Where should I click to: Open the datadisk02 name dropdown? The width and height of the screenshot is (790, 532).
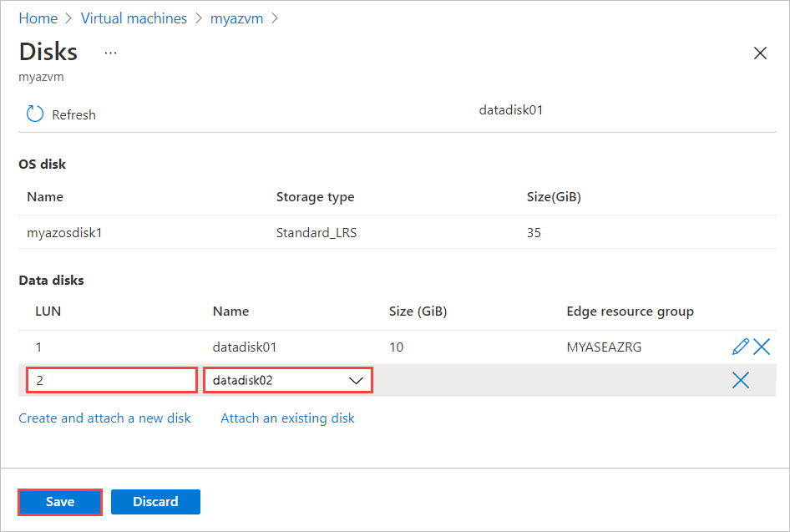click(287, 380)
